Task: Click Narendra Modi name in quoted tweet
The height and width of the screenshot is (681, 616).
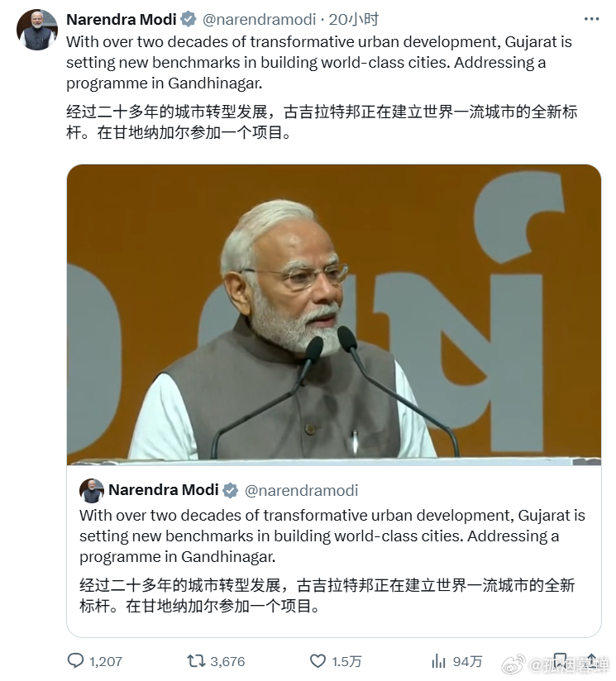Action: click(x=164, y=490)
